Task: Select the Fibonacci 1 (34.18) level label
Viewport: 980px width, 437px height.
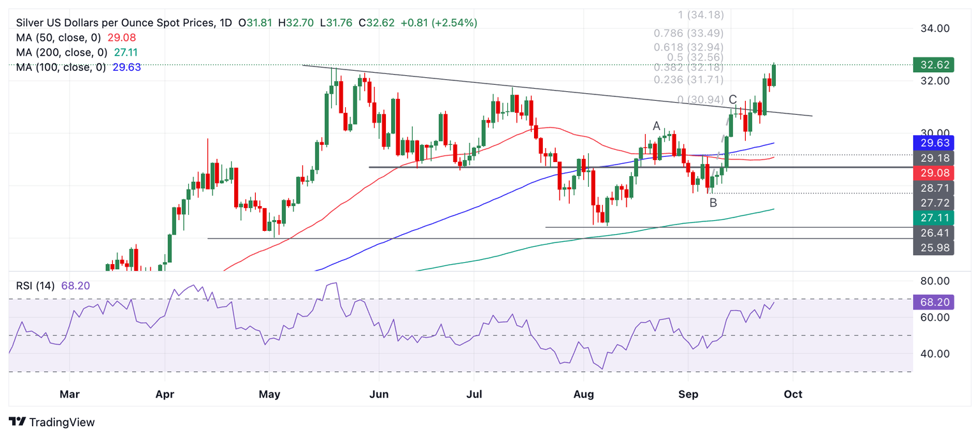Action: click(700, 15)
